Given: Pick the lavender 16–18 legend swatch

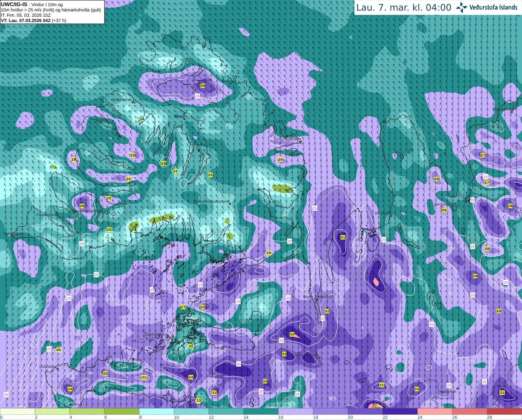Looking at the screenshot, I should (x=296, y=411).
